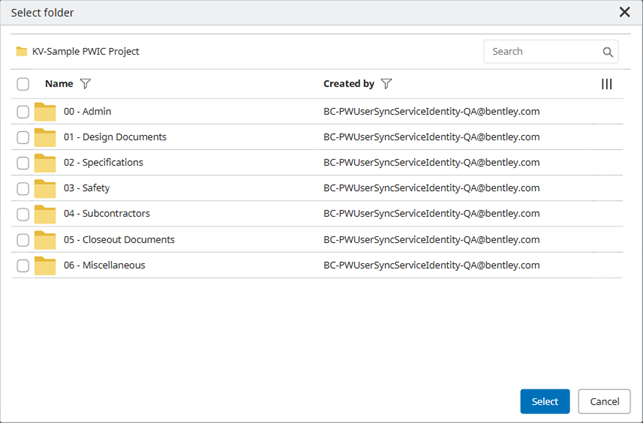The height and width of the screenshot is (423, 643).
Task: Click the KV-Sample PWIC Project breadcrumb folder icon
Action: 21,52
